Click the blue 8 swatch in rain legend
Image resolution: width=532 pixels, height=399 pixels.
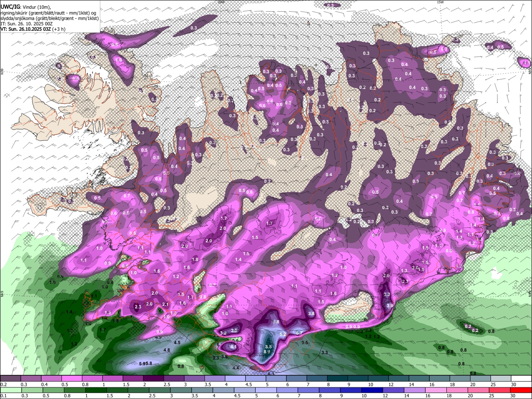pos(330,390)
